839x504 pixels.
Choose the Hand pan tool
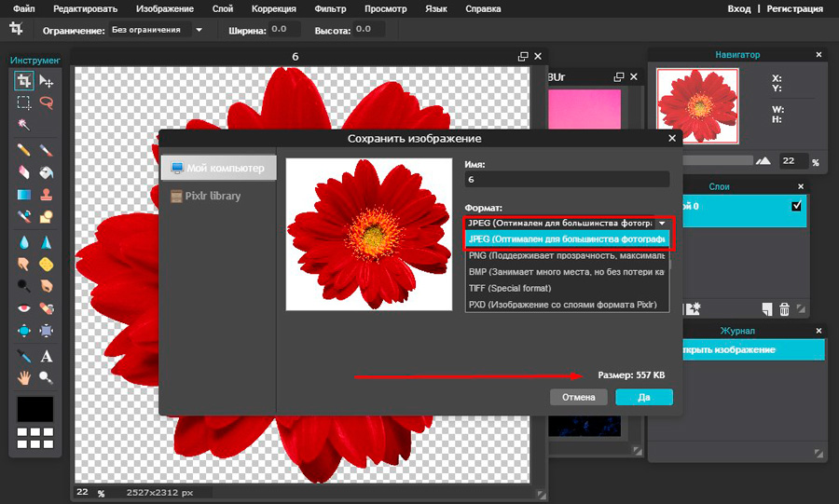tap(24, 378)
